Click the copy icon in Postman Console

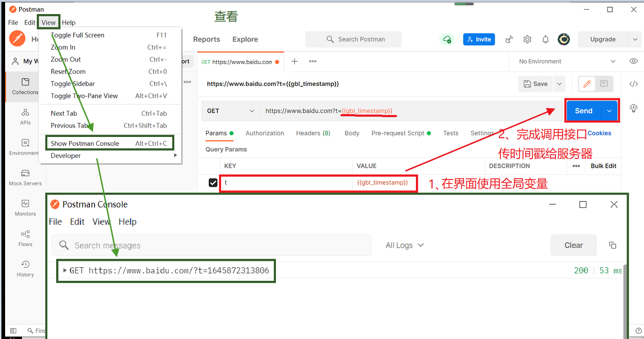(x=612, y=245)
